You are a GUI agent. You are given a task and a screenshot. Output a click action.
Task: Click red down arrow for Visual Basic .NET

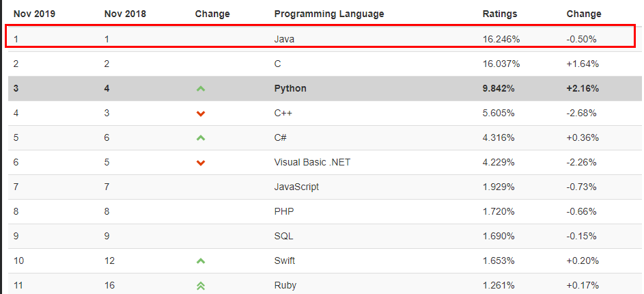click(x=201, y=163)
